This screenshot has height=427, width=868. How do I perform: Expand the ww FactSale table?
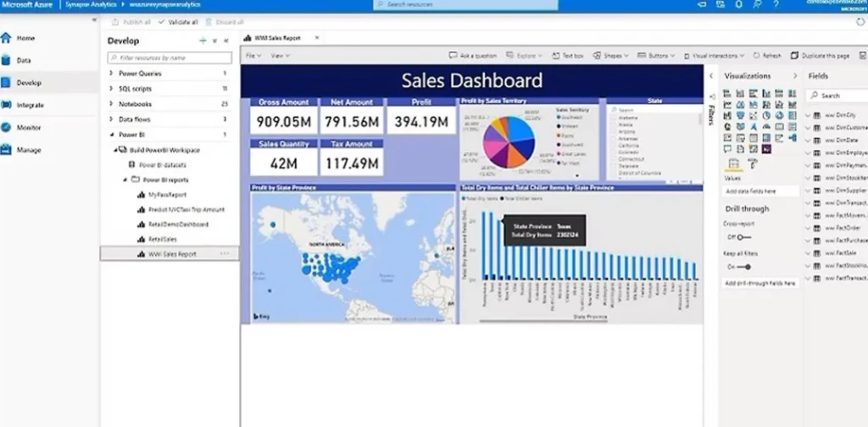[x=808, y=252]
